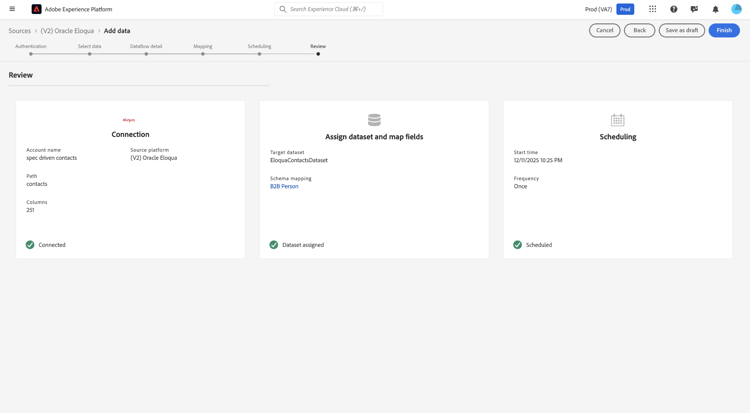The image size is (750, 413).
Task: Click the 'Add data' breadcrumb title
Action: pos(117,31)
